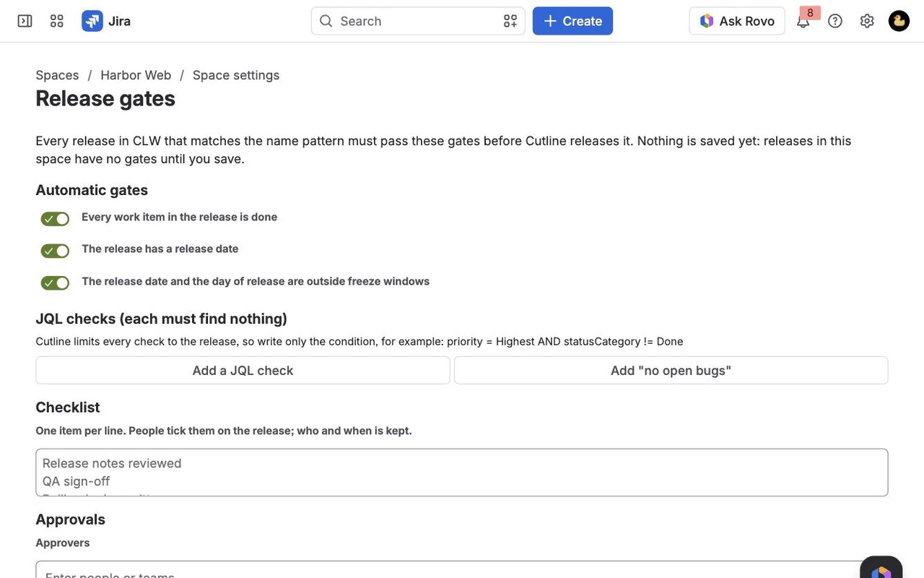
Task: Click into the Checklist text area
Action: pyautogui.click(x=462, y=473)
